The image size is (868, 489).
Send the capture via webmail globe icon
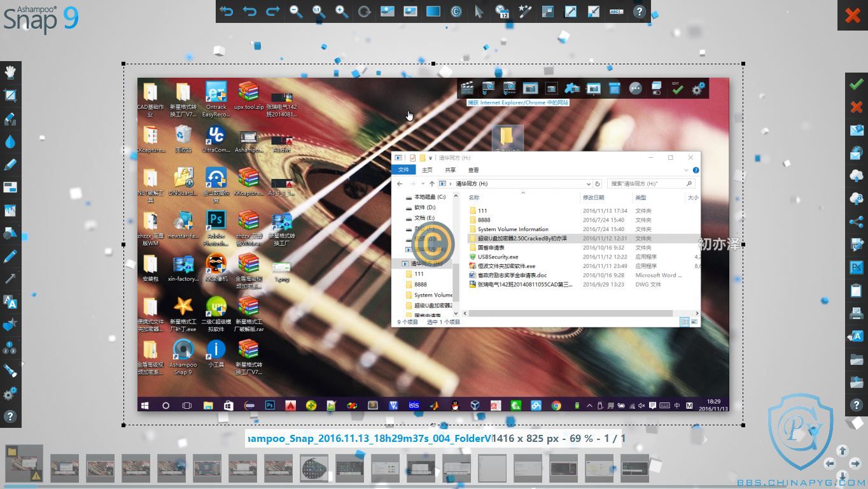pyautogui.click(x=857, y=153)
